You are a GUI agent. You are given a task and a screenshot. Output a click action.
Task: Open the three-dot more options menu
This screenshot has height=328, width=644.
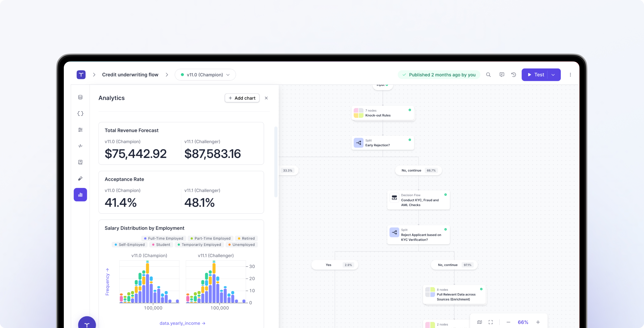coord(570,75)
